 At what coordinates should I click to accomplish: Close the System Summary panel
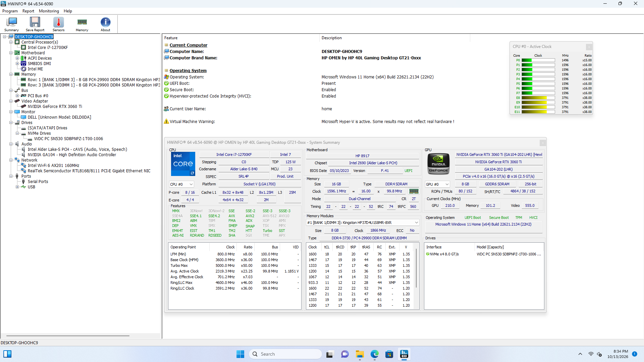coord(542,143)
